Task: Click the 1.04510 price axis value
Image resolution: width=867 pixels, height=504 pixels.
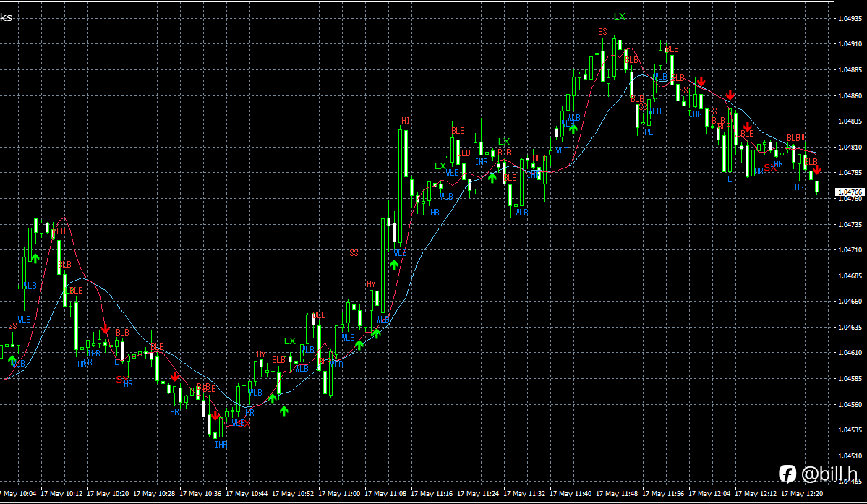Action: [x=850, y=456]
